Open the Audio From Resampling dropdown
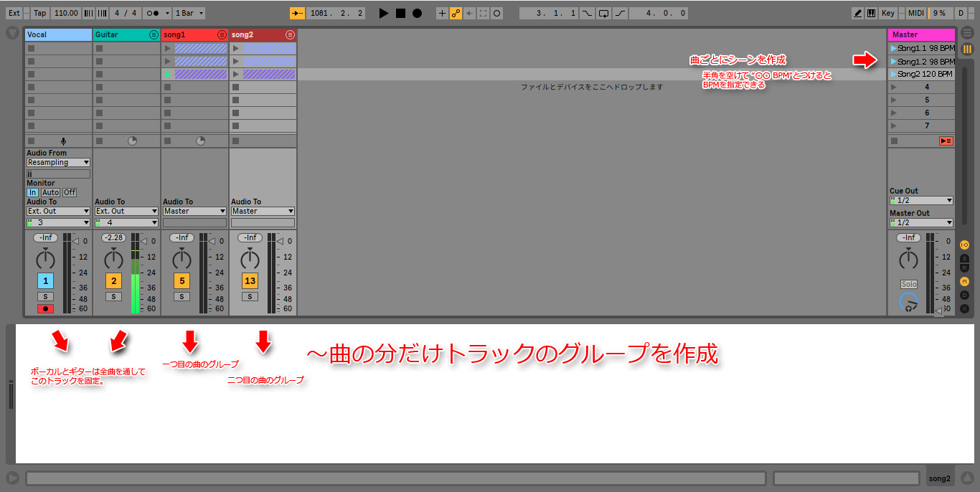The image size is (980, 492). (58, 163)
